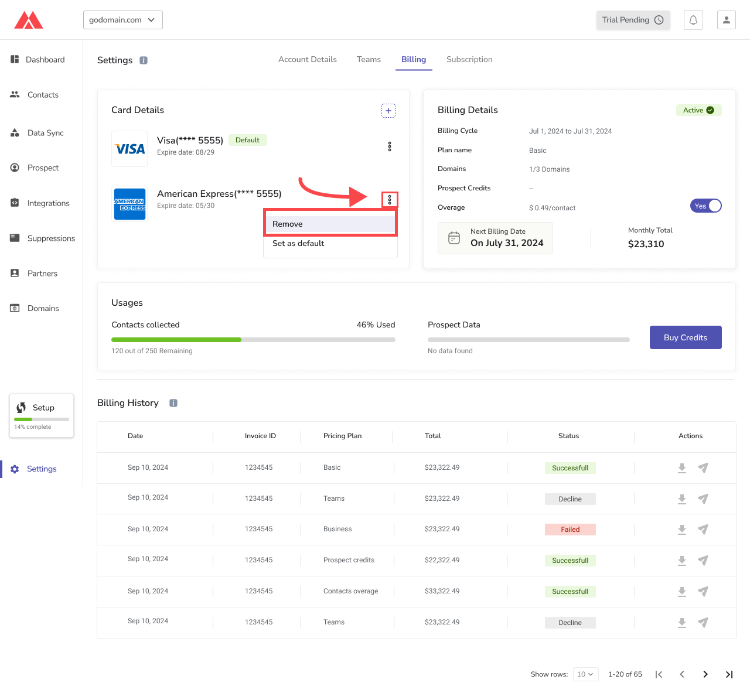Image resolution: width=750 pixels, height=700 pixels.
Task: Click the Trial Pending button
Action: 633,20
